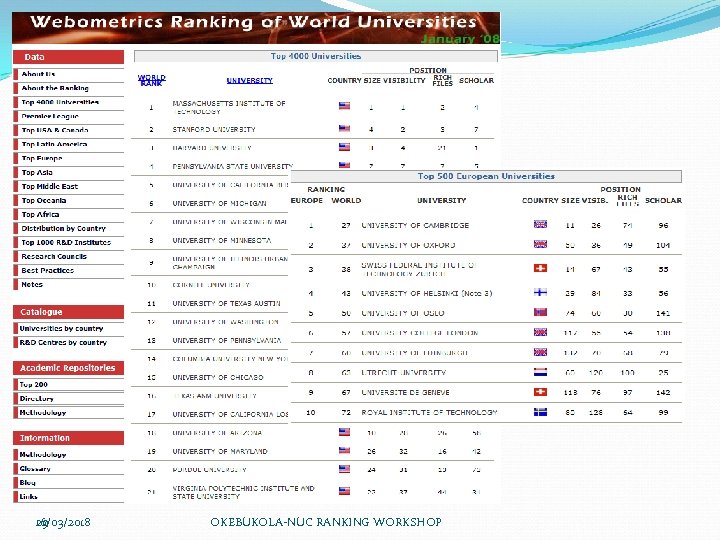Image resolution: width=720 pixels, height=540 pixels.
Task: Open Directory under Academic Repositories
Action: [37, 399]
